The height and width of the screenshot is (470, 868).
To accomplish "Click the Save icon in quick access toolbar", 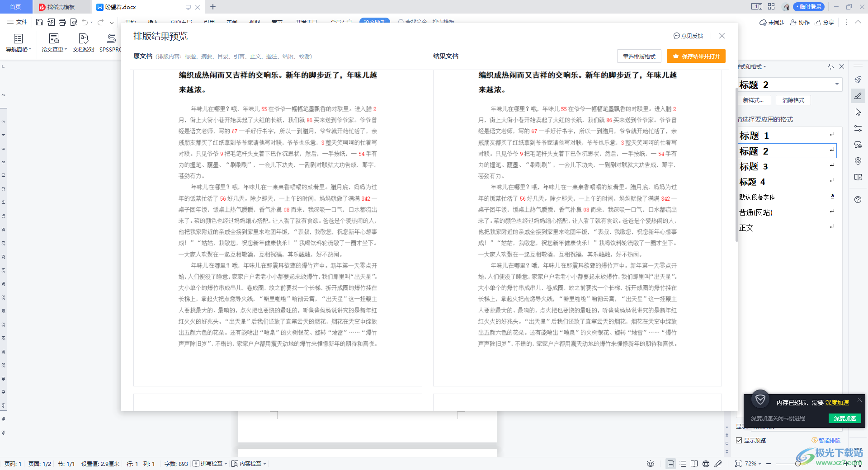I will [39, 22].
